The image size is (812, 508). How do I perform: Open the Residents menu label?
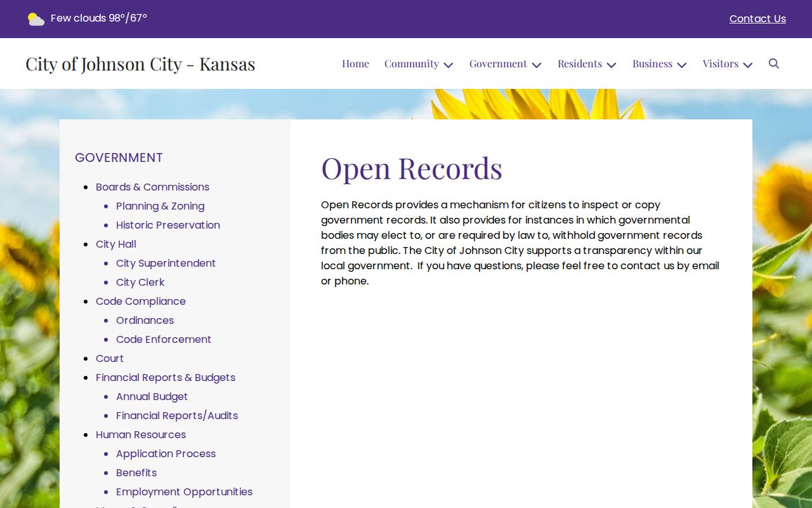click(x=580, y=63)
